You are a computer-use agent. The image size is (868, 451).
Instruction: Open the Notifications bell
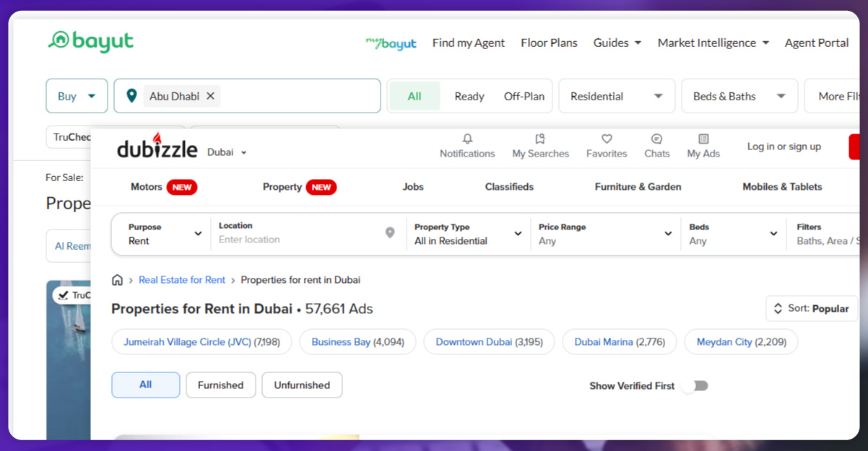466,146
